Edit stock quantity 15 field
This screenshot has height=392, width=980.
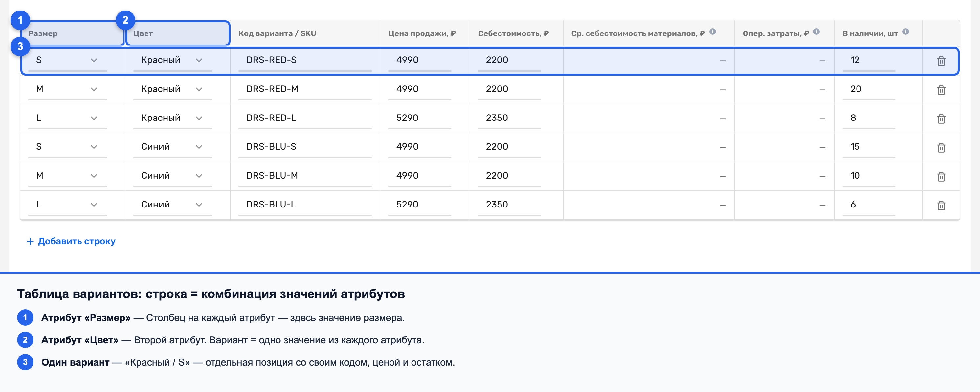pos(869,147)
